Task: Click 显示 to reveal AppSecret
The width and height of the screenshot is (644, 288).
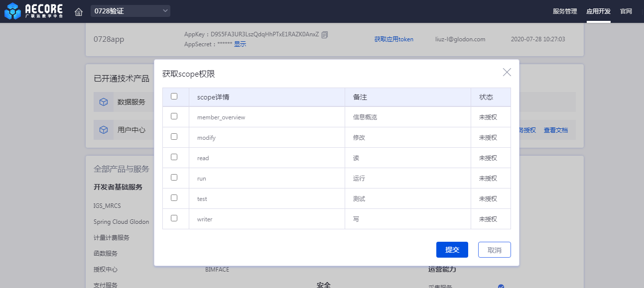Action: tap(240, 44)
